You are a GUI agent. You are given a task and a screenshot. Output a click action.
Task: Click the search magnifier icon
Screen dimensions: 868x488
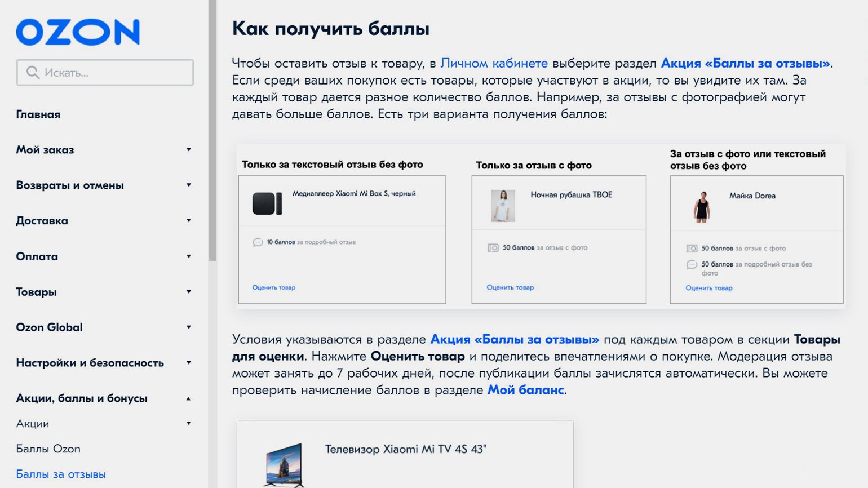click(x=33, y=73)
